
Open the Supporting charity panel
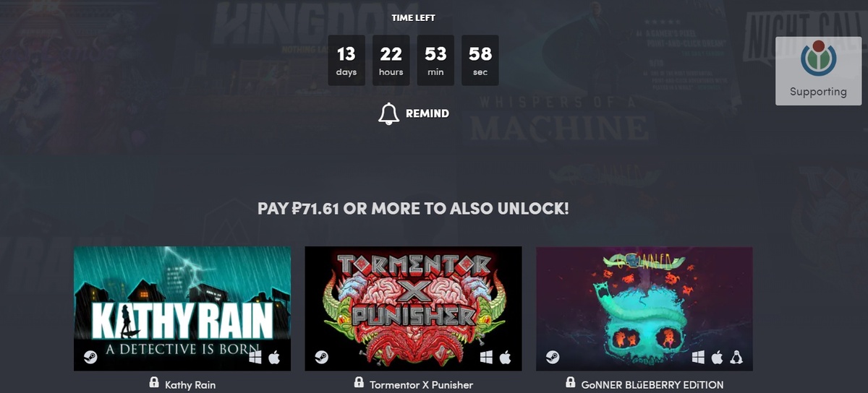click(x=818, y=71)
